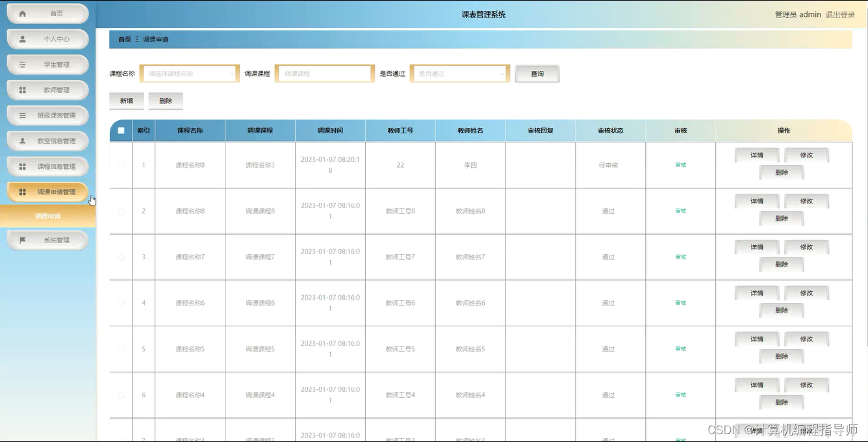Open 详情 for row 4
The height and width of the screenshot is (442, 868).
point(757,293)
